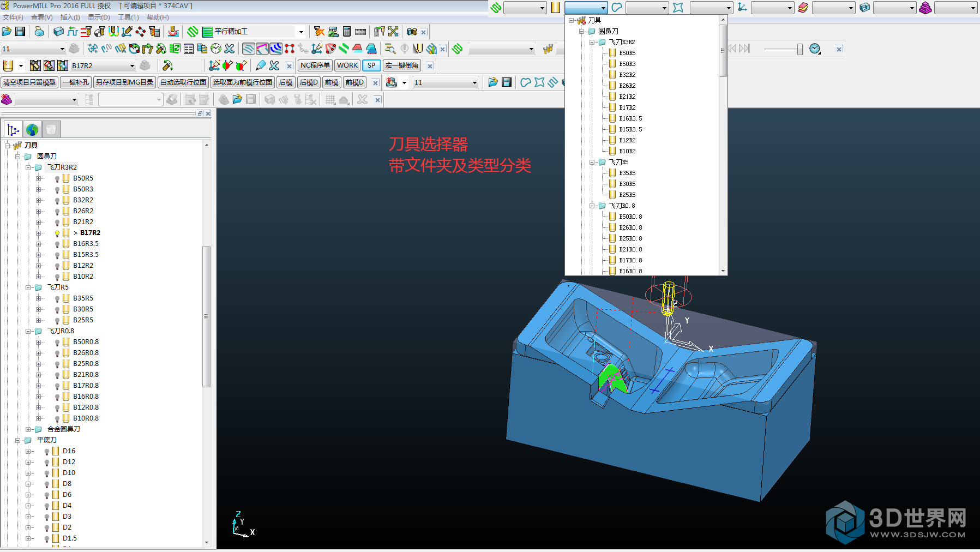This screenshot has width=980, height=552.
Task: Open the calculator icon
Action: tap(347, 32)
